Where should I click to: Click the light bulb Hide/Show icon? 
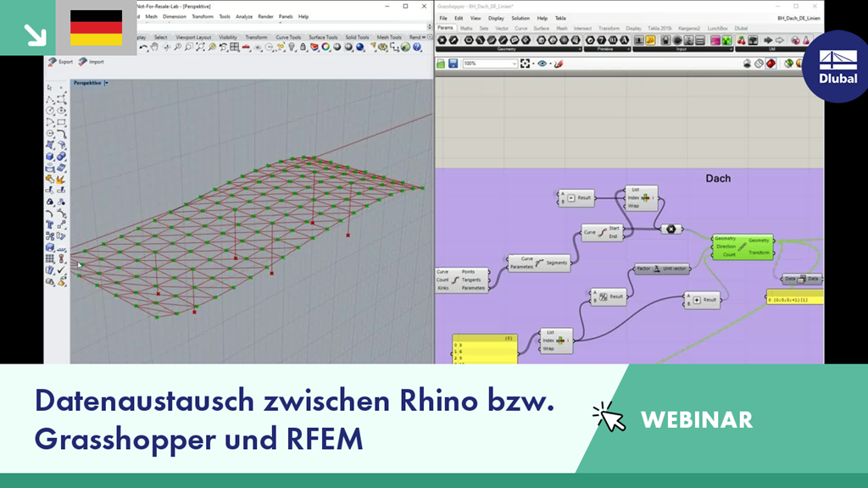coord(292,47)
